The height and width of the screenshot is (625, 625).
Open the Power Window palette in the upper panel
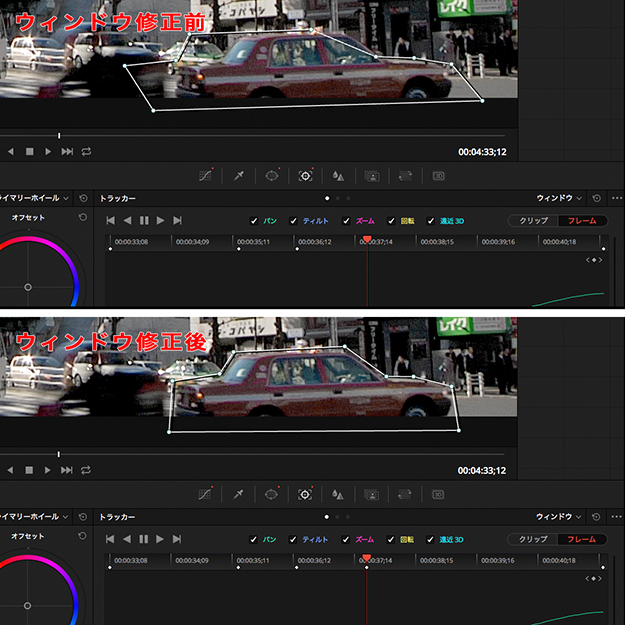[x=272, y=175]
